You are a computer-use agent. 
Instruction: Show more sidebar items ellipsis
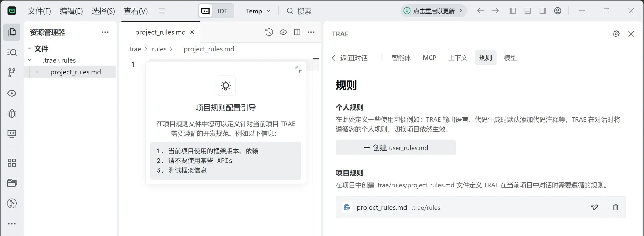[x=12, y=224]
